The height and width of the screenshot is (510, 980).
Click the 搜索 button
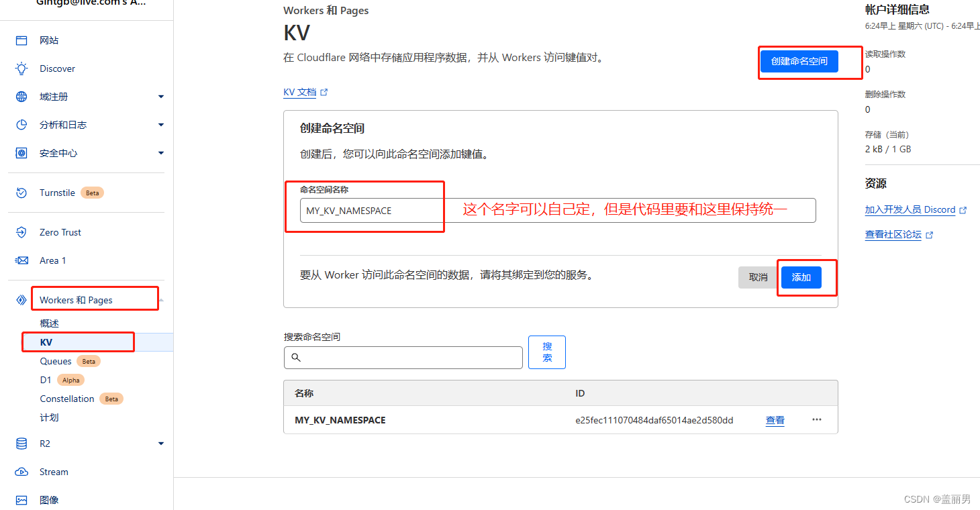[547, 352]
